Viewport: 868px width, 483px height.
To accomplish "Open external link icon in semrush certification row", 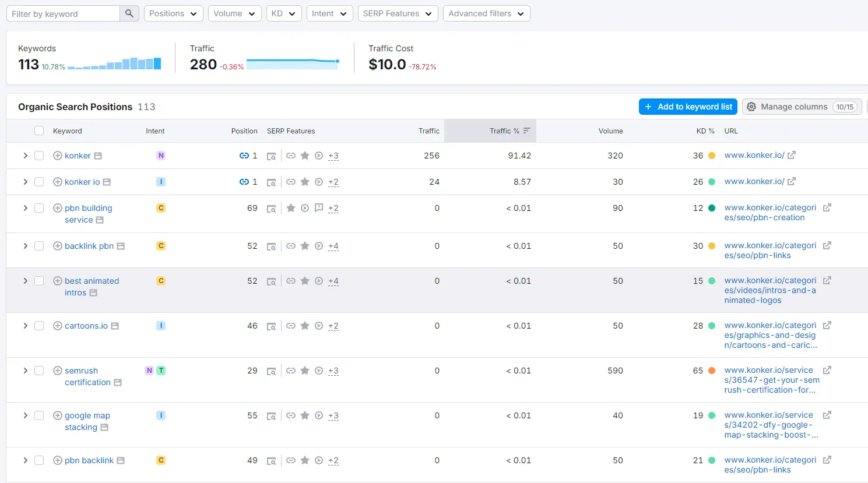I will 827,370.
